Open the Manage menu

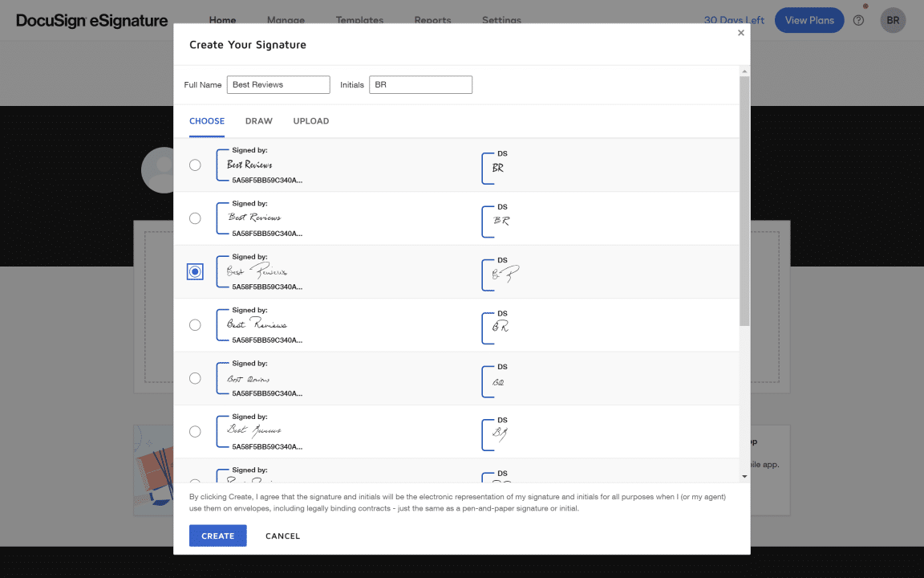pos(286,20)
